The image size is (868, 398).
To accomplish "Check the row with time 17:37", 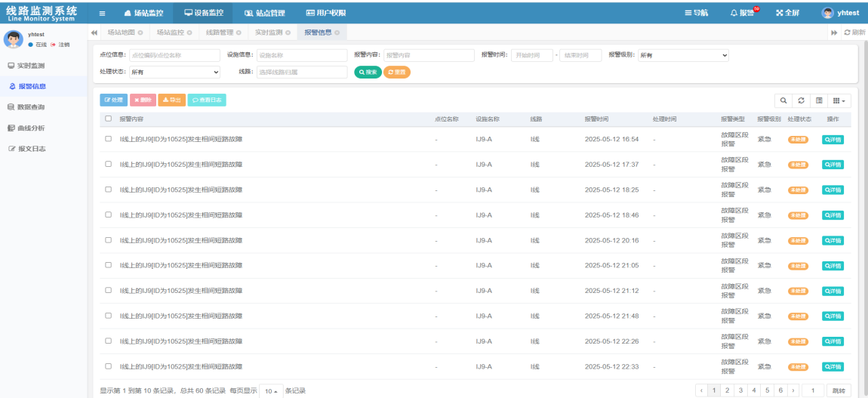I will 109,165.
